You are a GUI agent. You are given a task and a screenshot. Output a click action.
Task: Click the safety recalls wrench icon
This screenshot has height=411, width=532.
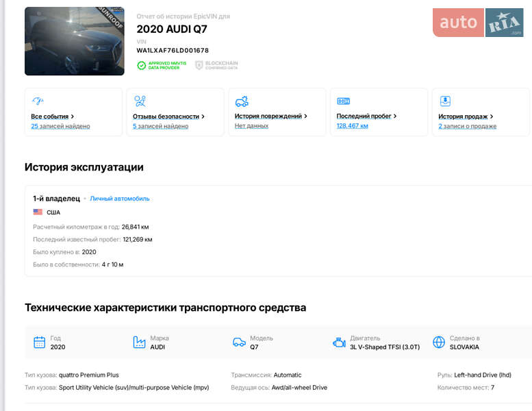tap(140, 101)
